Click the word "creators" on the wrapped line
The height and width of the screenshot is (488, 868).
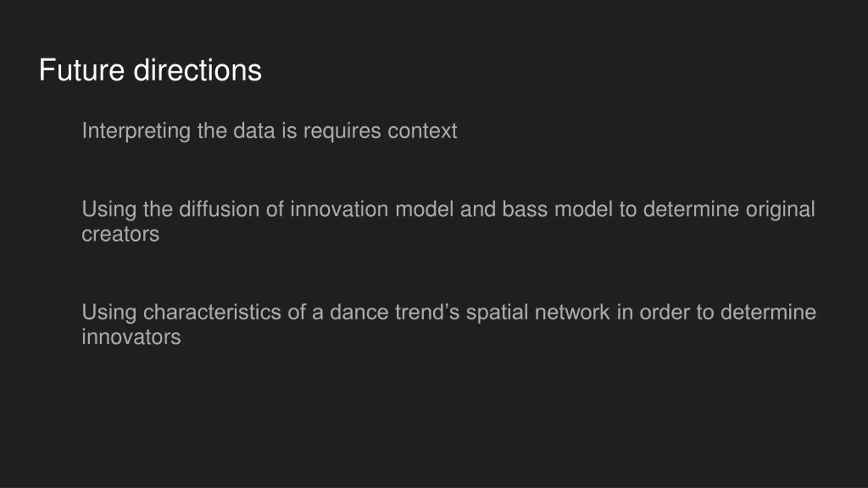coord(120,235)
